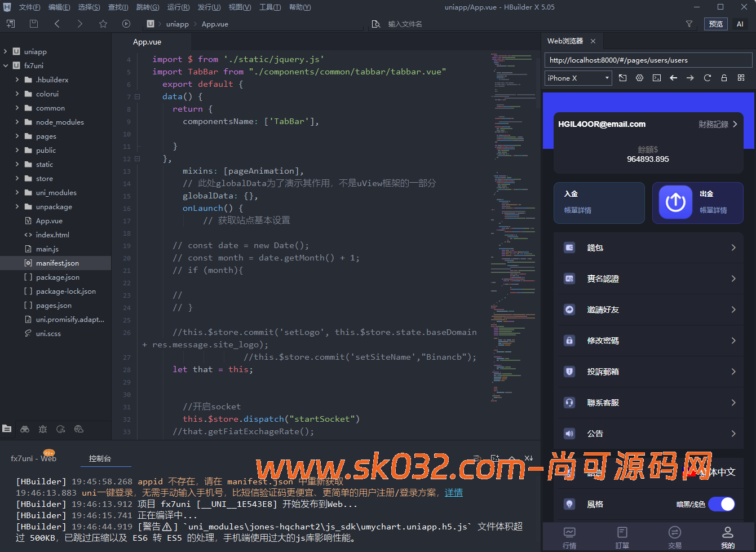Refresh the Web browser preview
The width and height of the screenshot is (756, 552).
[x=707, y=78]
